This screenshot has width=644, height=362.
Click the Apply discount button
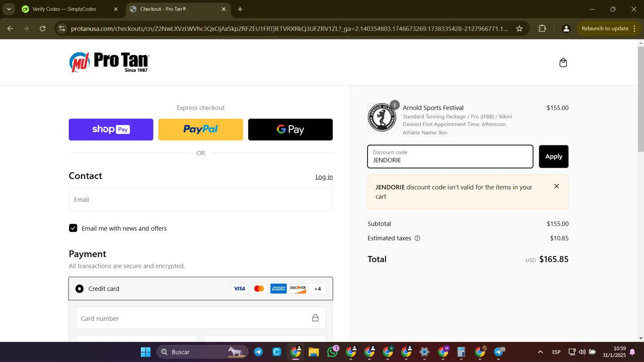[x=553, y=157]
